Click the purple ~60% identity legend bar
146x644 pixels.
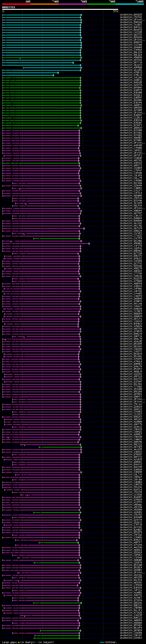click(73, 4)
